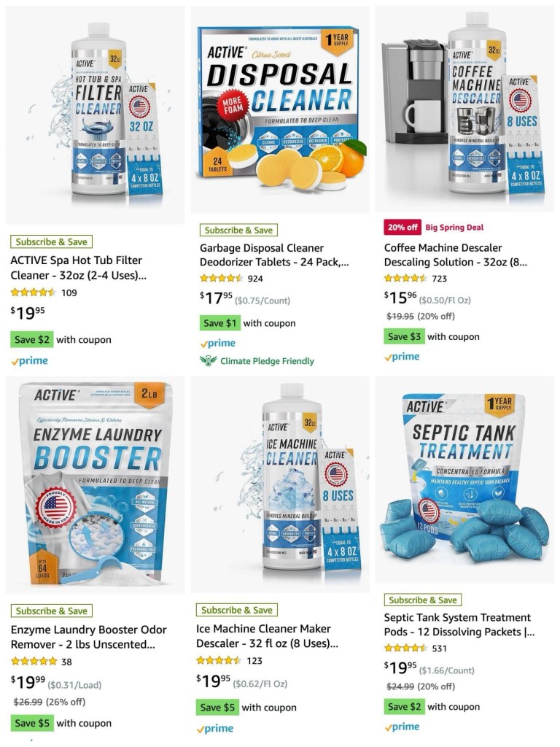Open the Enzyme Laundry Booster product image
Image resolution: width=560 pixels, height=747 pixels.
pos(95,485)
